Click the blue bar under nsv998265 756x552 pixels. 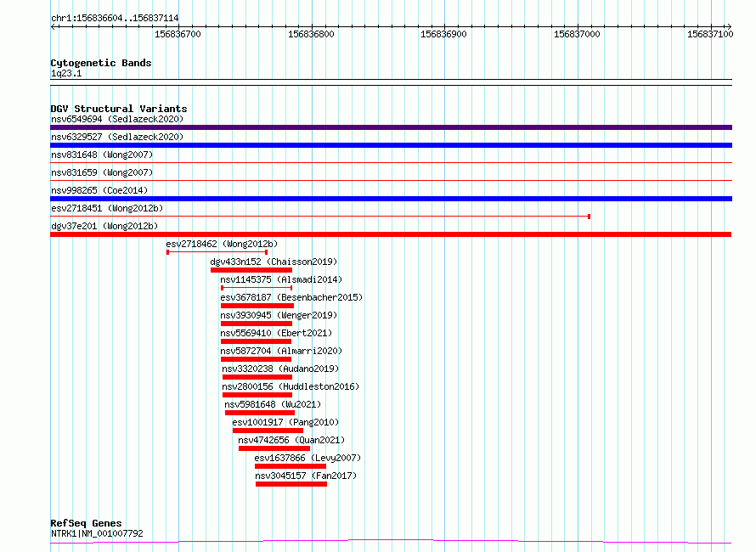(391, 199)
